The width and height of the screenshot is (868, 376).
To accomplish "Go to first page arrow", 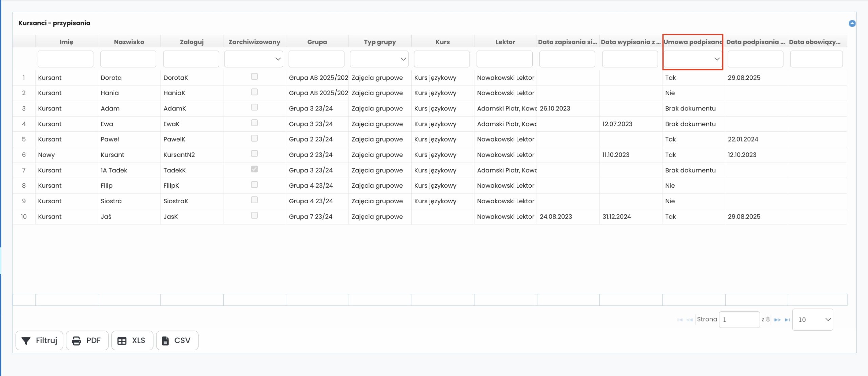I will click(679, 320).
